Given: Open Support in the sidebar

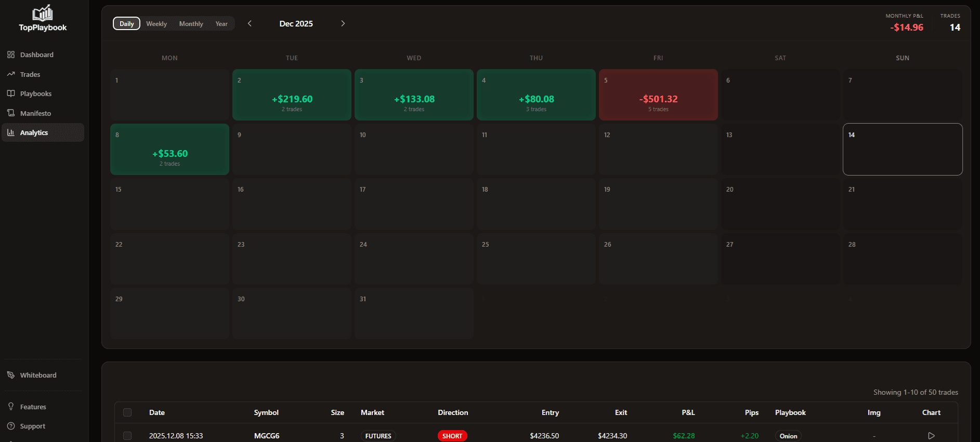Looking at the screenshot, I should click(x=43, y=426).
